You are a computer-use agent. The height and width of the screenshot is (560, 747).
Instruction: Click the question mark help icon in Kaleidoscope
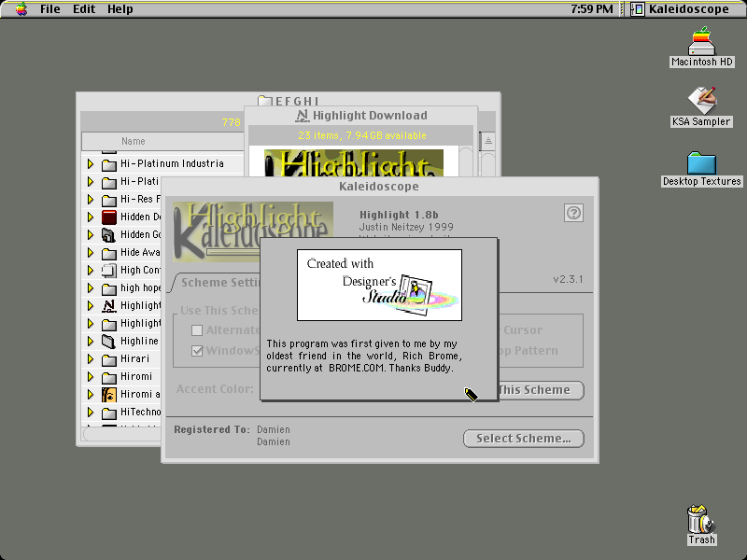[x=573, y=213]
